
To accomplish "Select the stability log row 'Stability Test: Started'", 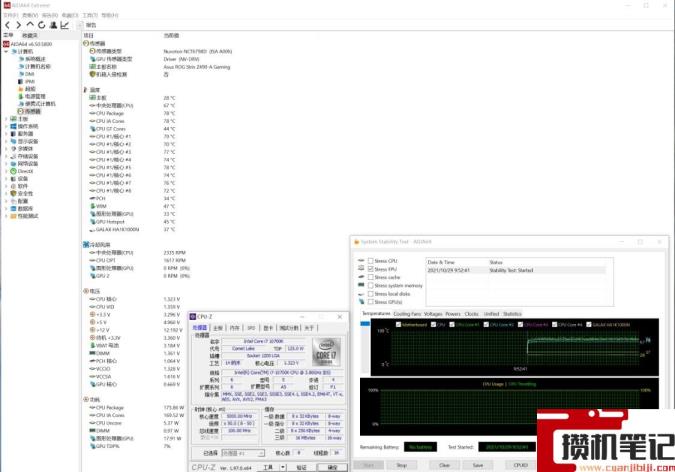I will 516,270.
